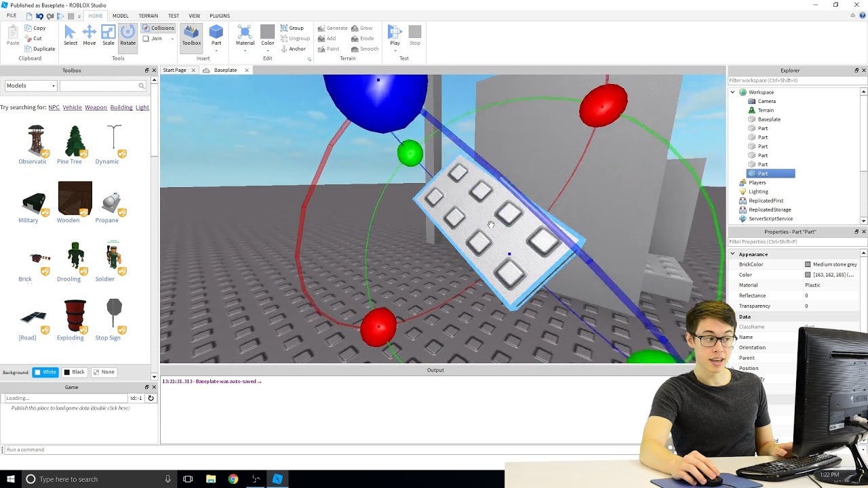The height and width of the screenshot is (488, 868).
Task: Switch to the TEST ribbon tab
Action: click(x=174, y=16)
